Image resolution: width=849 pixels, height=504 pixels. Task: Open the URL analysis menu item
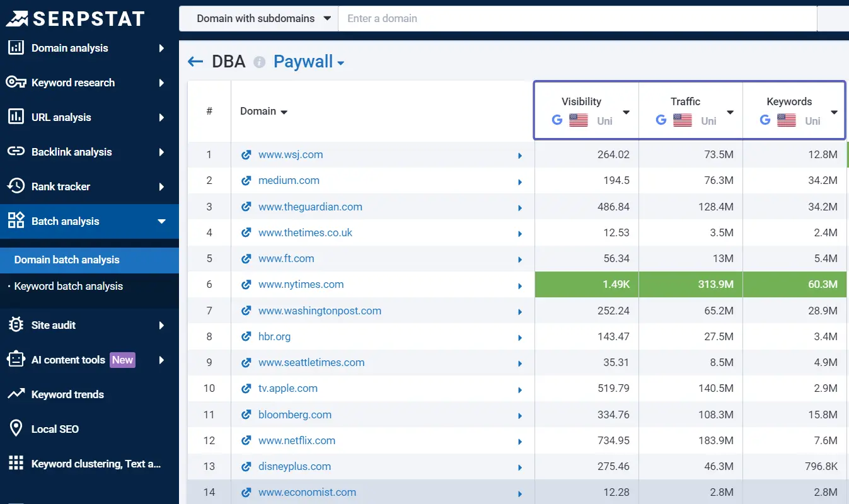pos(90,117)
